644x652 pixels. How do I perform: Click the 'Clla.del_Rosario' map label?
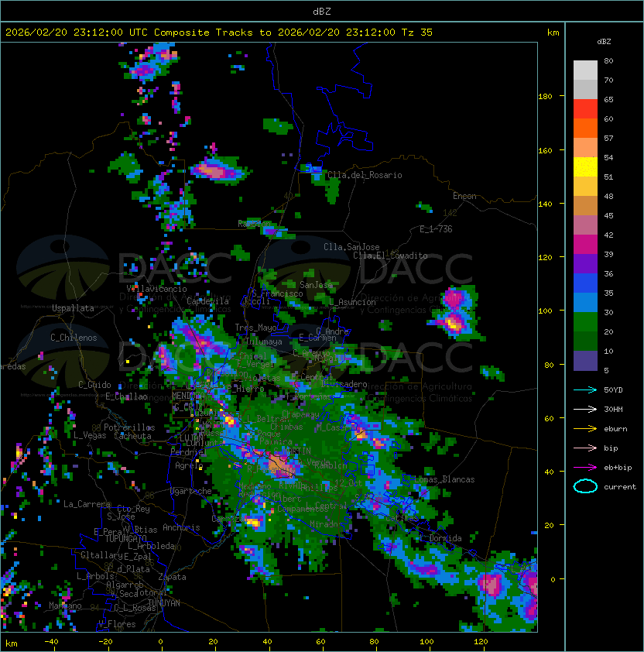tap(365, 175)
